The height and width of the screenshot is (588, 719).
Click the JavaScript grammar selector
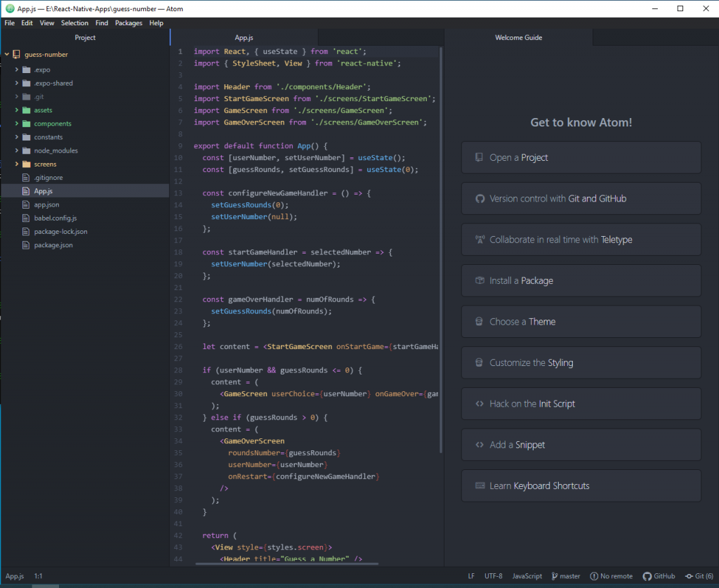pos(527,576)
